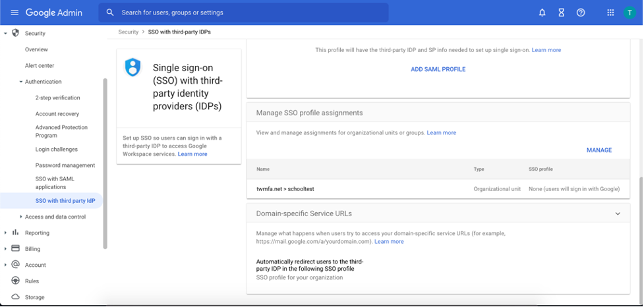Expand the Reporting section arrow
This screenshot has width=644, height=307.
(6, 233)
